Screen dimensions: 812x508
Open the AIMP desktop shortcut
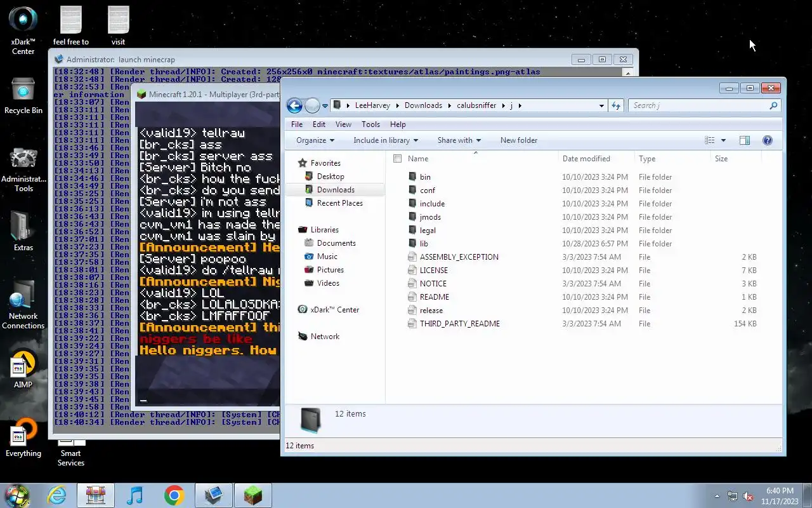coord(23,370)
